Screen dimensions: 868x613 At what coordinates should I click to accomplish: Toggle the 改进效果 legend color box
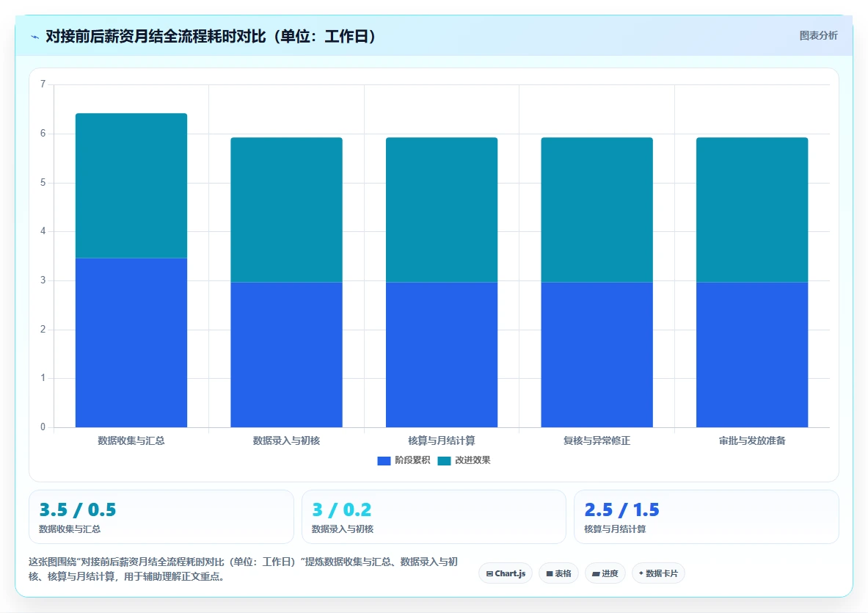pos(444,461)
